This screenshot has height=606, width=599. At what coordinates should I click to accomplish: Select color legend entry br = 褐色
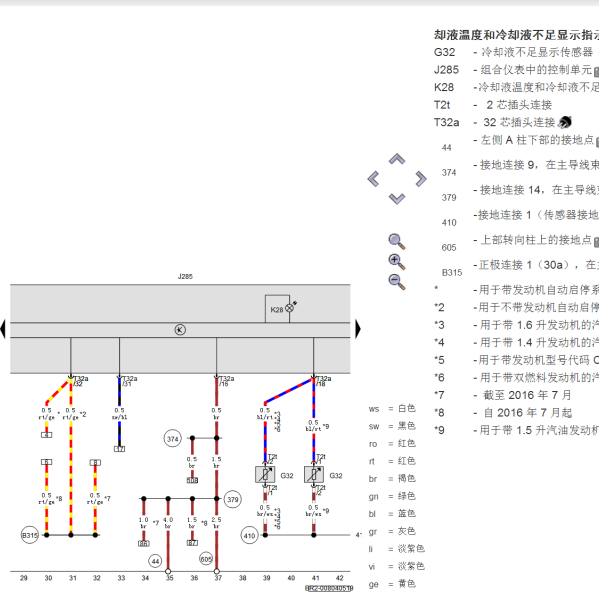point(392,479)
